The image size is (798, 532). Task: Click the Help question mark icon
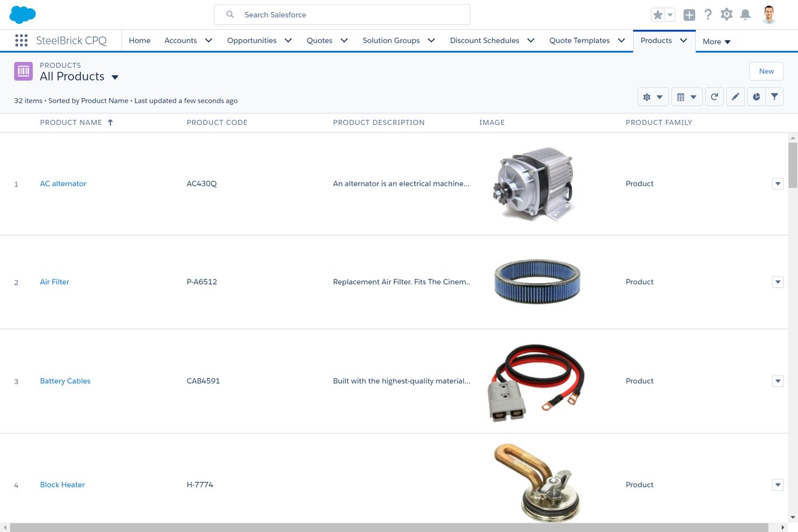[x=708, y=15]
